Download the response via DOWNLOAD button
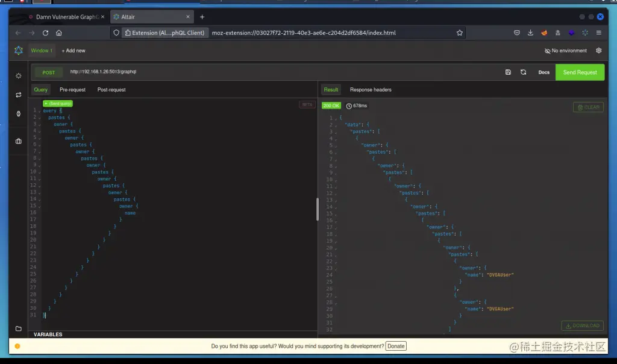The height and width of the screenshot is (364, 617). [583, 325]
